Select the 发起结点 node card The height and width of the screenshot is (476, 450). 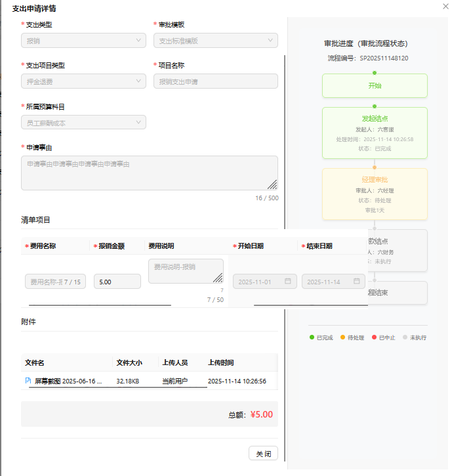tap(375, 133)
